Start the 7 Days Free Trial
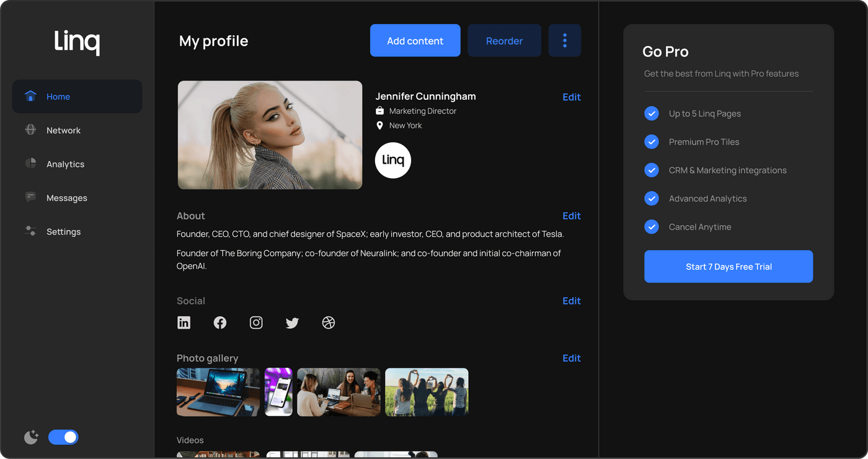868x459 pixels. 728,267
